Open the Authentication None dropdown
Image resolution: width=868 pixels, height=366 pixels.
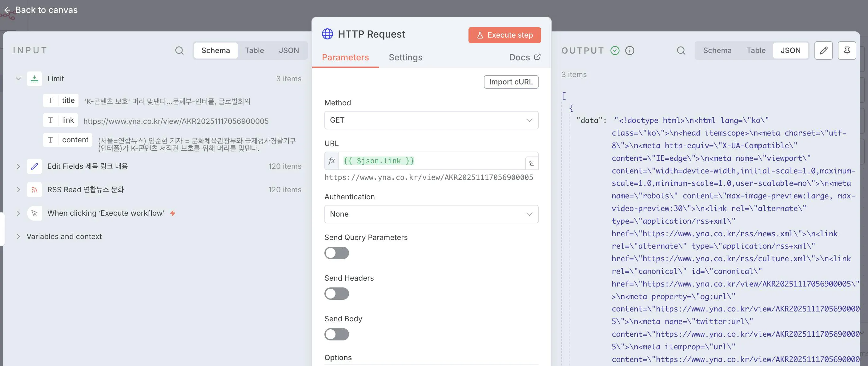[x=431, y=214]
